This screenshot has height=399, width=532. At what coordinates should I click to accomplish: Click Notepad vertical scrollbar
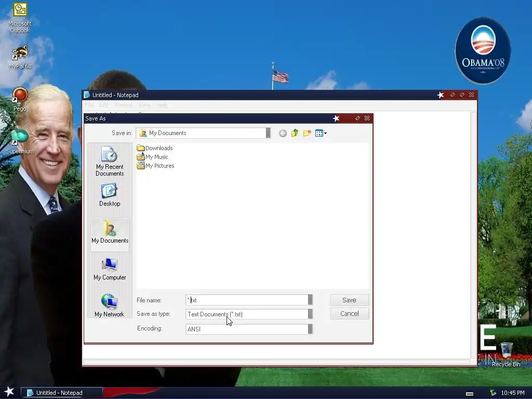(x=474, y=234)
